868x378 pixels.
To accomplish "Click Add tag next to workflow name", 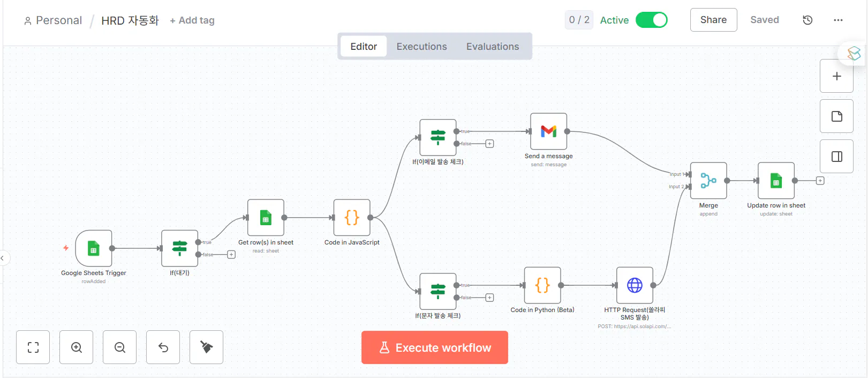I will click(x=192, y=20).
